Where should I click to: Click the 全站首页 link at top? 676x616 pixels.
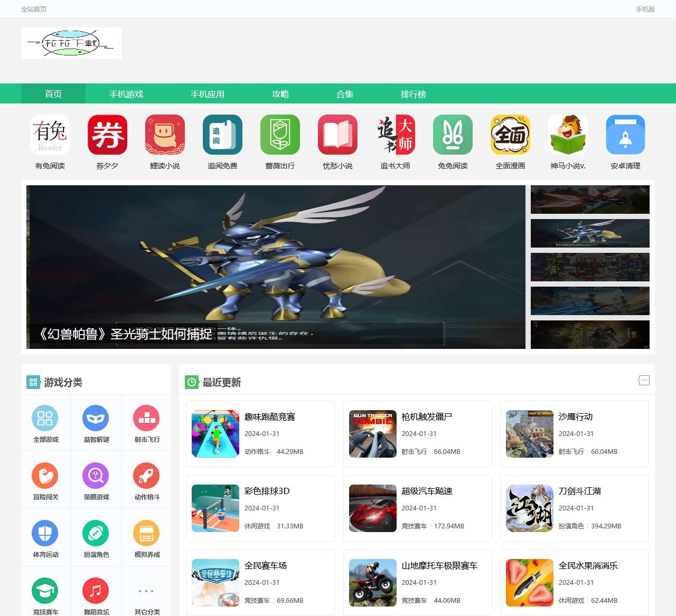pyautogui.click(x=34, y=9)
